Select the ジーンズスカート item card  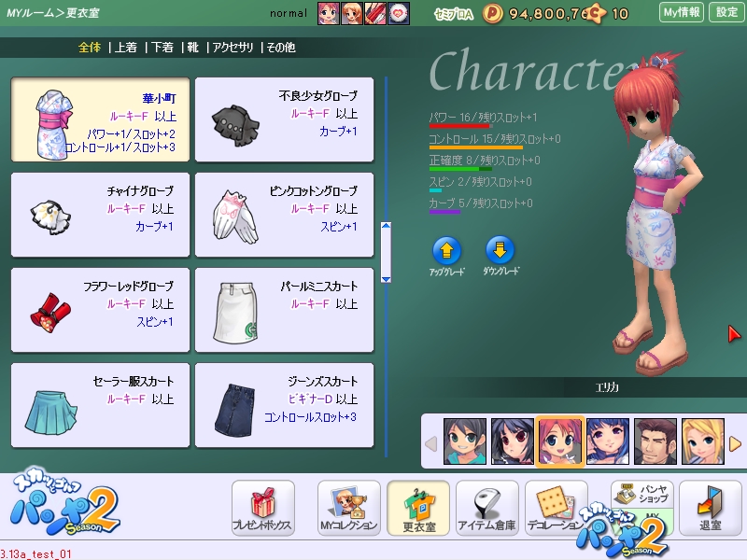[x=285, y=405]
